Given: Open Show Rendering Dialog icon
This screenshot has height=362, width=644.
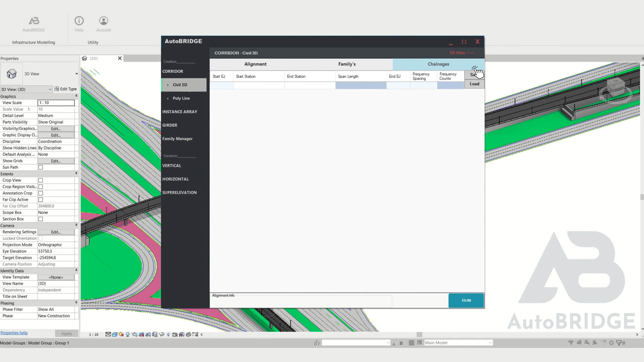Looking at the screenshot, I should tap(135, 335).
